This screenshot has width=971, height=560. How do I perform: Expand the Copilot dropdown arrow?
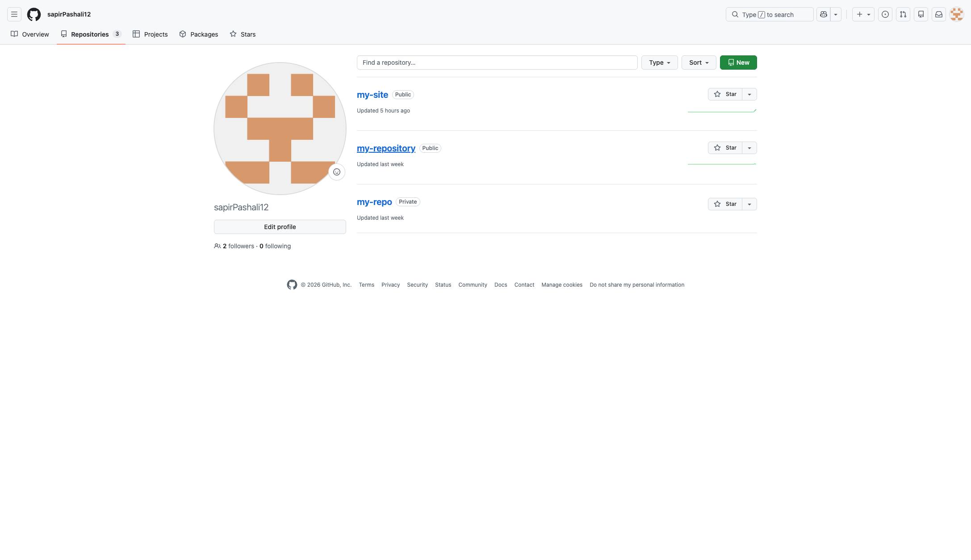click(836, 14)
